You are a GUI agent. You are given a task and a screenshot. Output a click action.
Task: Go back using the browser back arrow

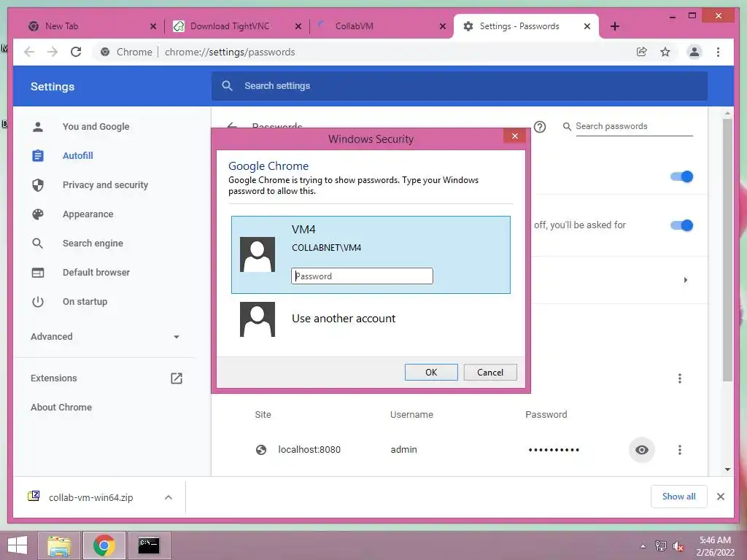(29, 52)
